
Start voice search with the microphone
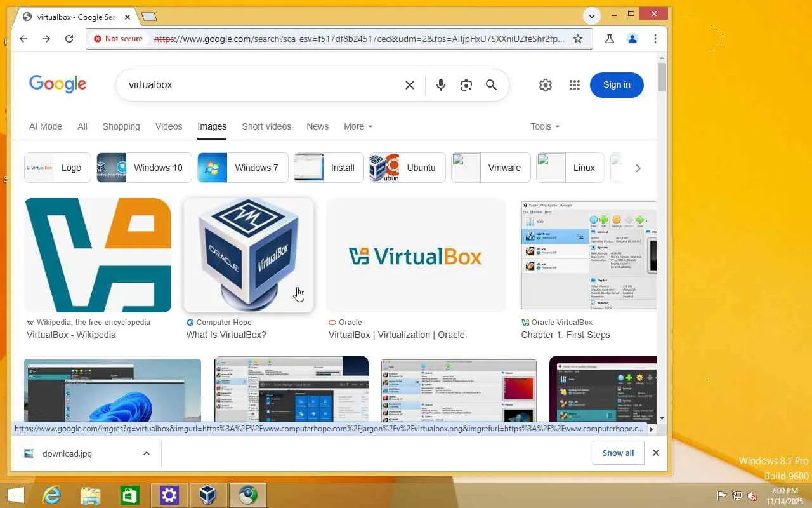tap(441, 85)
